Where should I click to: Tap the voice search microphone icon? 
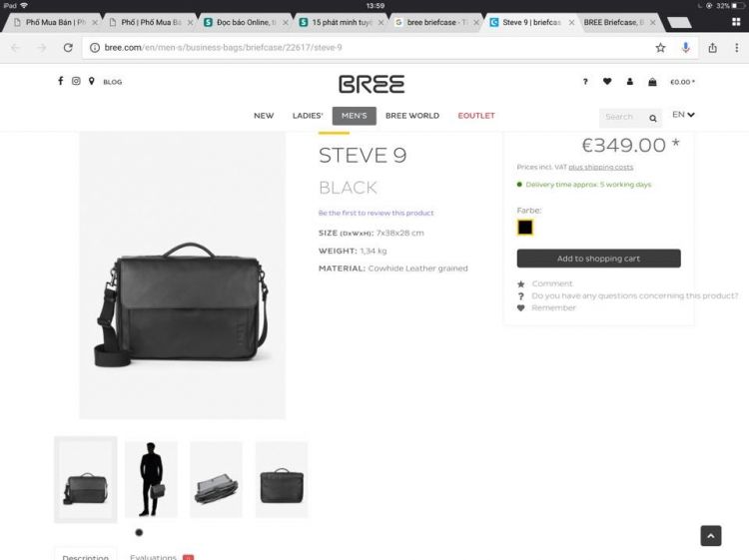686,47
